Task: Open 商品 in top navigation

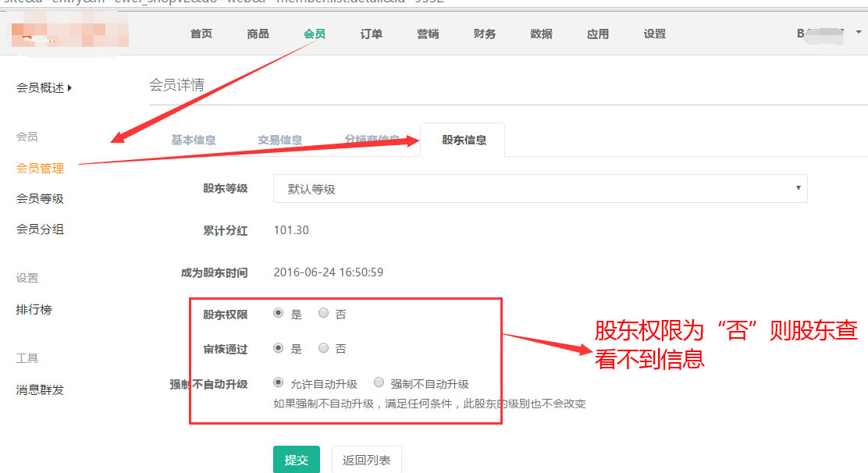Action: click(x=258, y=34)
